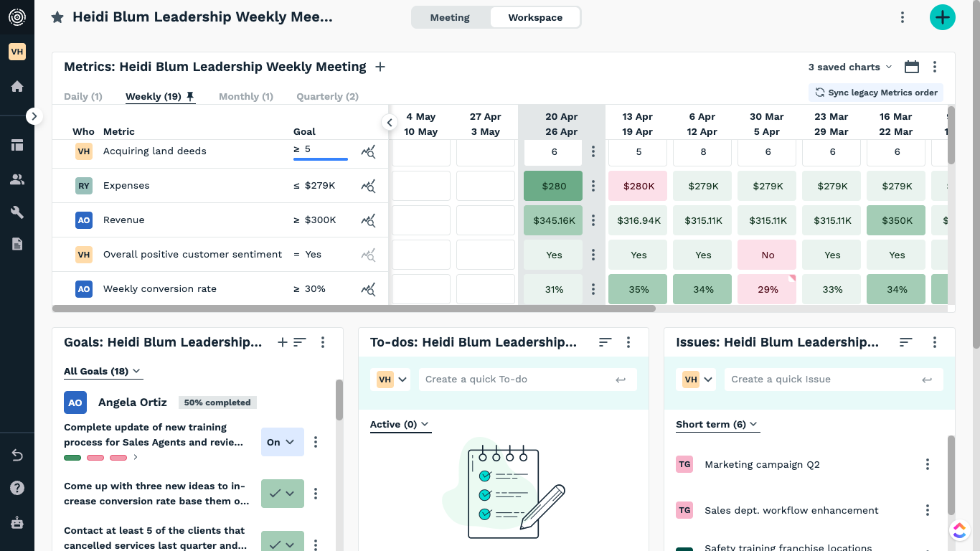Open the To-dos panel three-dot menu

point(628,342)
